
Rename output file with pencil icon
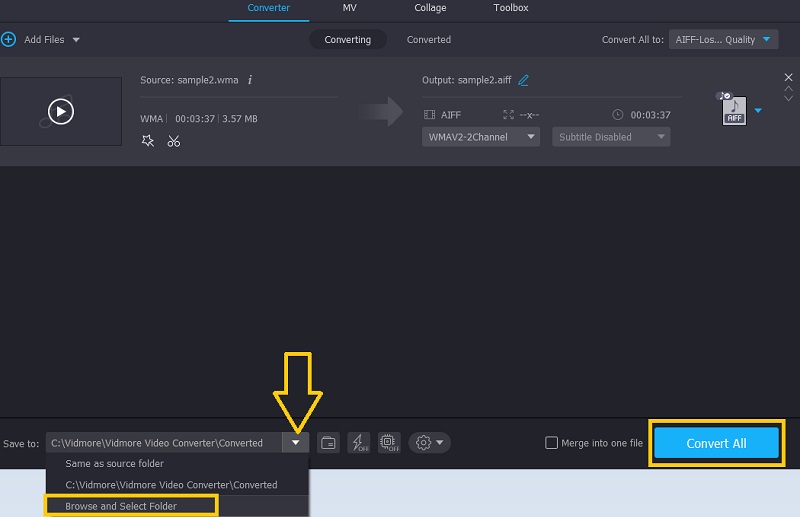524,80
